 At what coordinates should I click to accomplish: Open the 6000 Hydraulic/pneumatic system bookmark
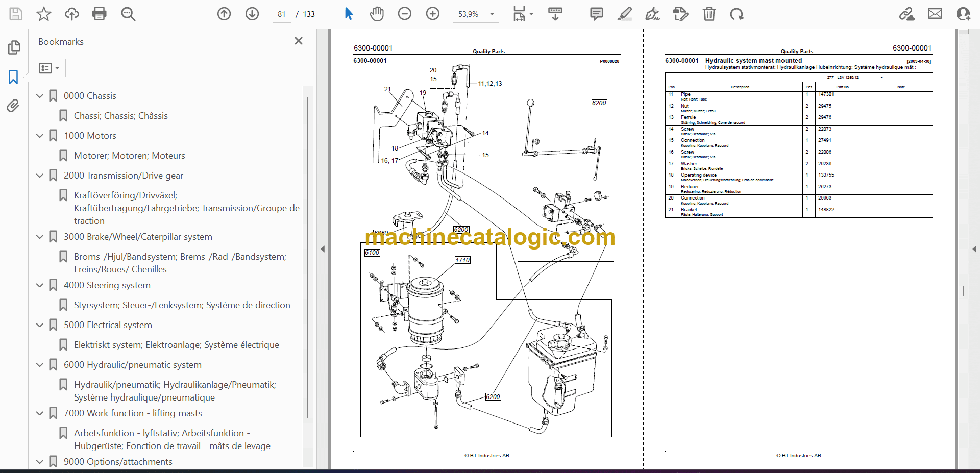(x=133, y=365)
